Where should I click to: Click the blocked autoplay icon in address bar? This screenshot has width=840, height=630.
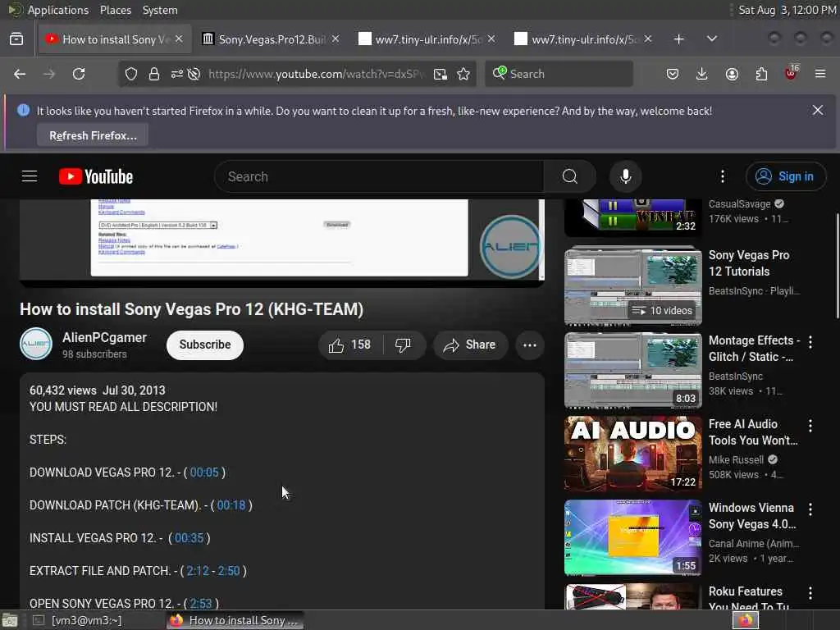point(194,74)
